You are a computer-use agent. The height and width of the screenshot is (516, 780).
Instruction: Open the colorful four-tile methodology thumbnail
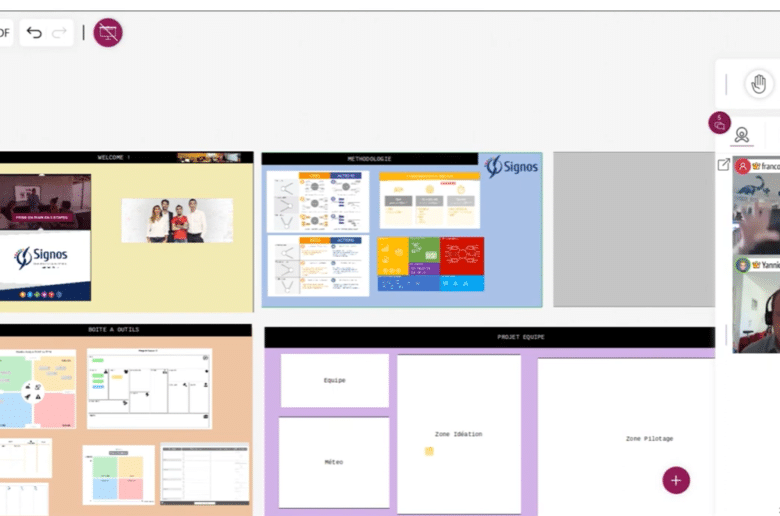(x=430, y=264)
